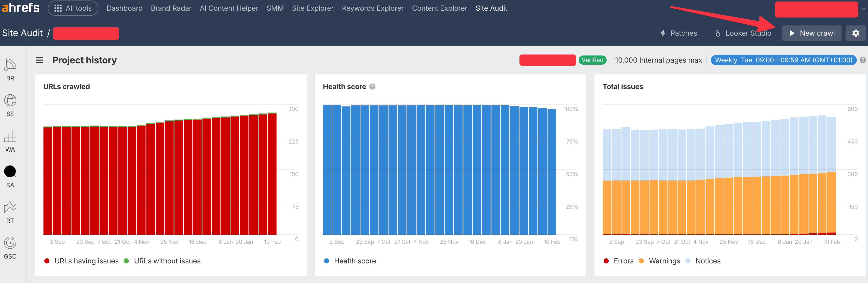Start a New crawl
This screenshot has width=868, height=283.
[x=811, y=33]
